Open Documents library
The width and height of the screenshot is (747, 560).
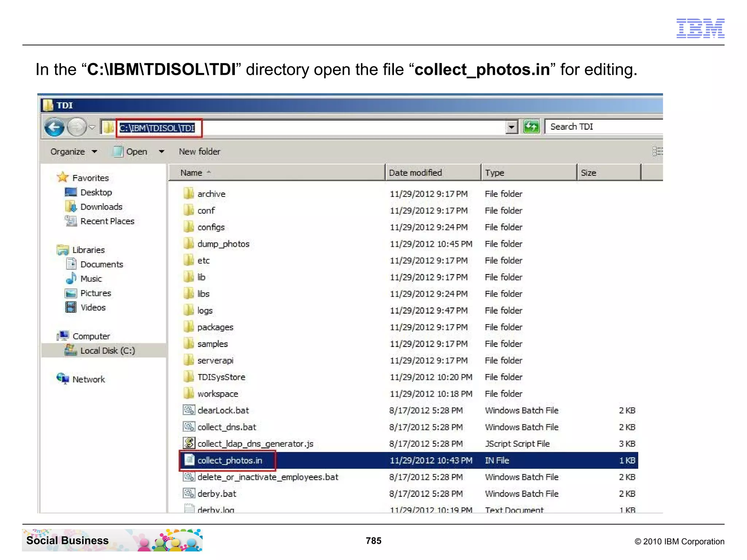click(102, 264)
